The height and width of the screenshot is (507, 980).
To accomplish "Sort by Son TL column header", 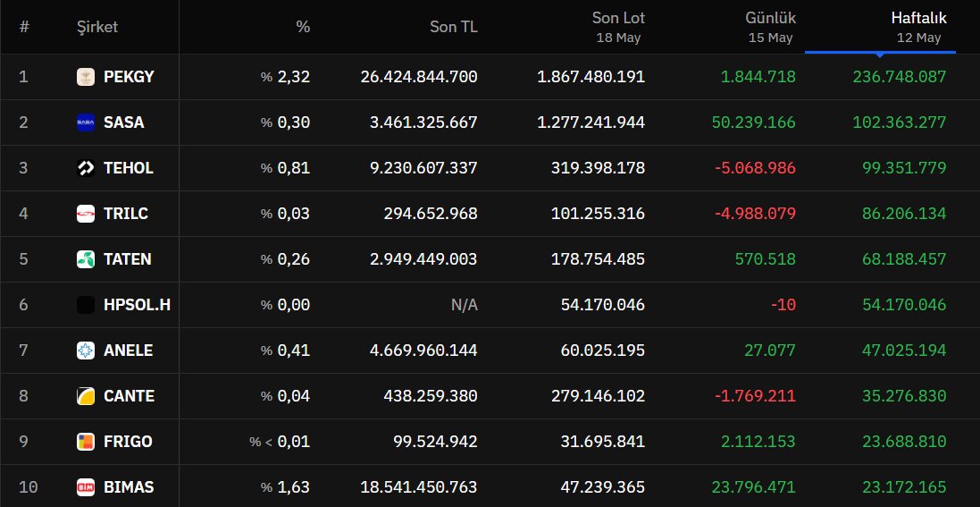I will [454, 27].
